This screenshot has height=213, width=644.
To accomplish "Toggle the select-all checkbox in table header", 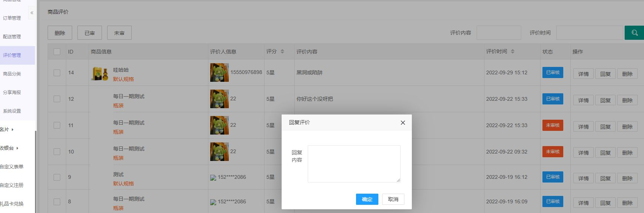I will (57, 52).
